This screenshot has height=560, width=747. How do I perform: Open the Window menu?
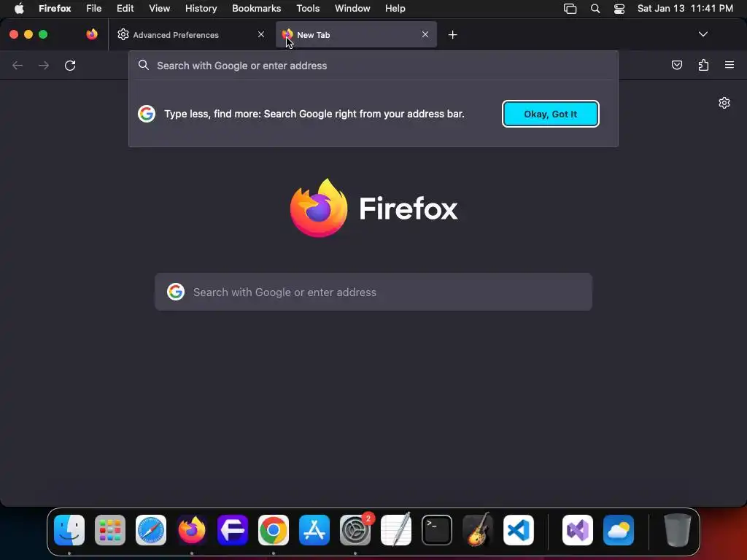(x=352, y=8)
